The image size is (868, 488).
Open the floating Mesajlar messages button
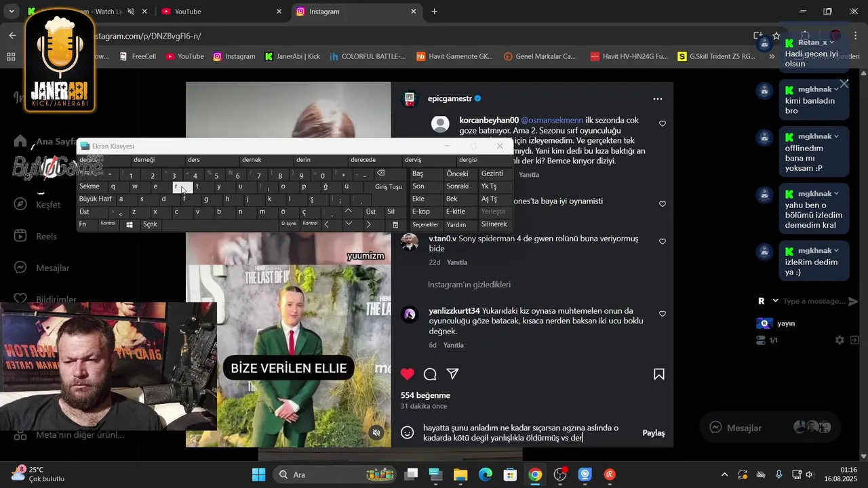click(x=770, y=428)
